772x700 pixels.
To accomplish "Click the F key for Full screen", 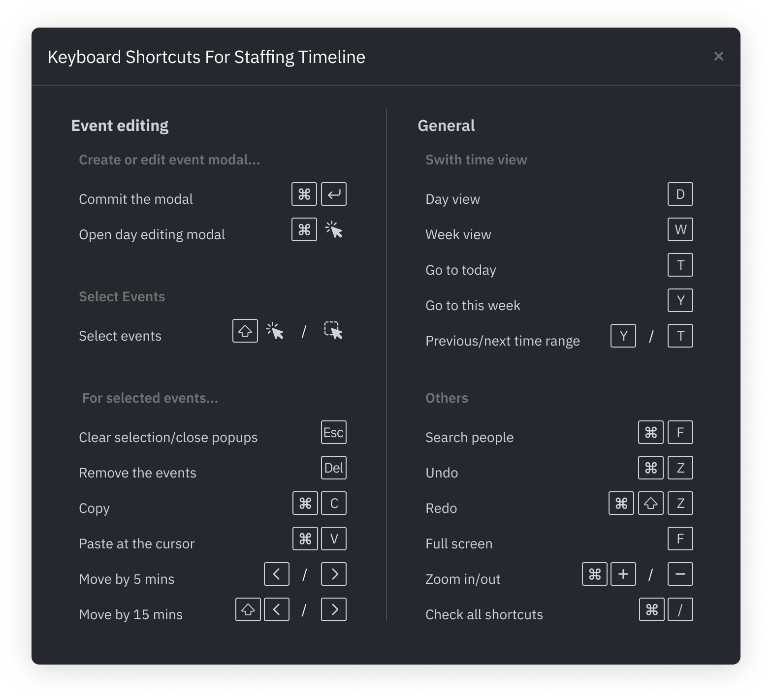I will tap(680, 539).
